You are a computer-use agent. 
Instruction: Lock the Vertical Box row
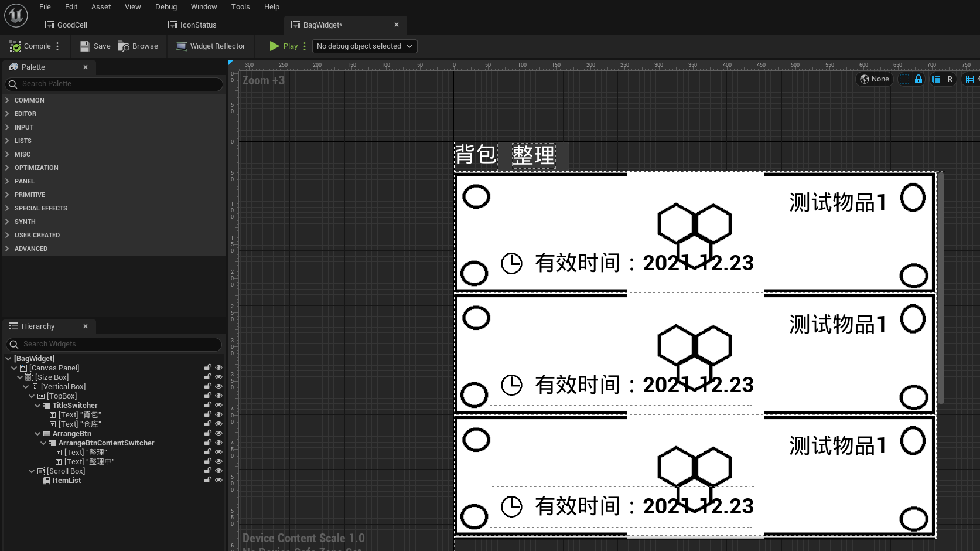(207, 387)
